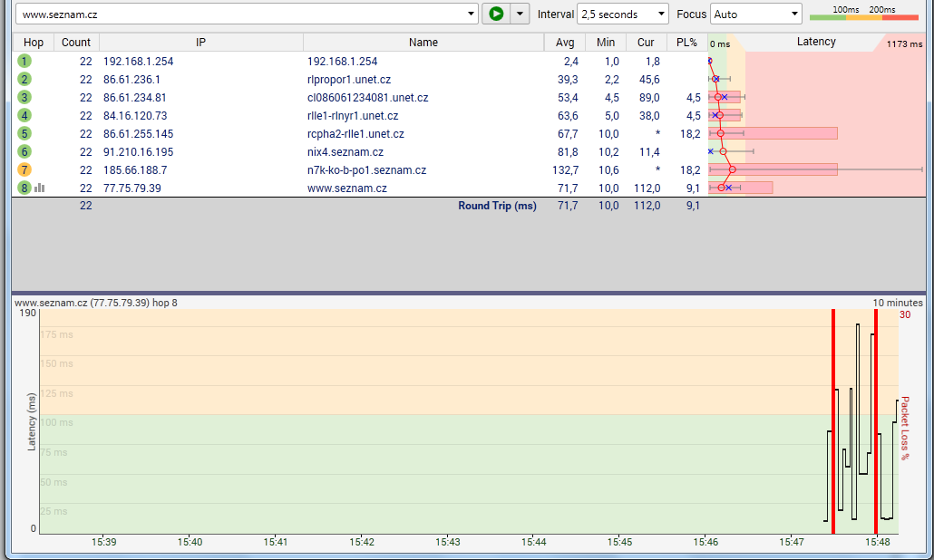Open the Interval 2,5 seconds dropdown

[x=622, y=14]
